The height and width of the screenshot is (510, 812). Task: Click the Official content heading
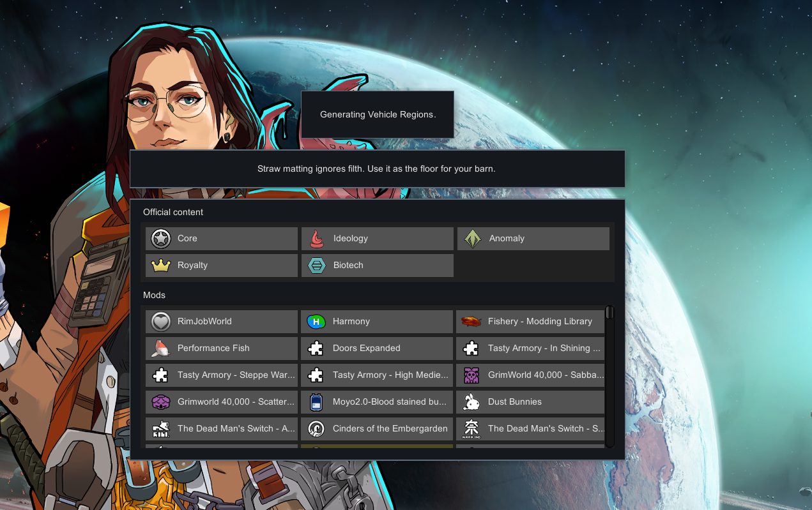[173, 212]
